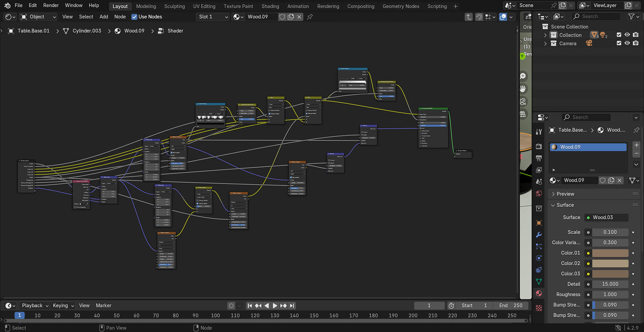Open the Texture properties checker tab
This screenshot has height=332, width=644.
539,308
